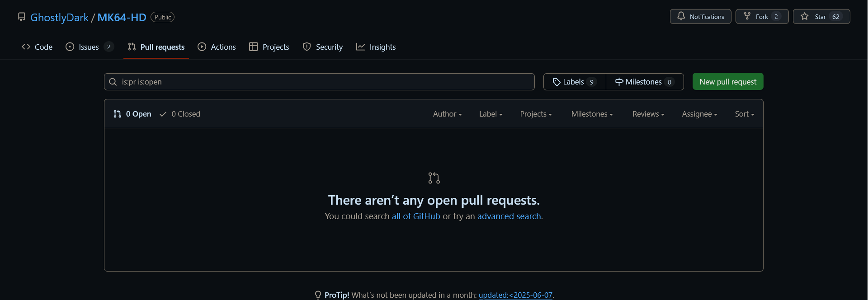This screenshot has width=868, height=300.
Task: Click the Public visibility badge
Action: coord(162,17)
